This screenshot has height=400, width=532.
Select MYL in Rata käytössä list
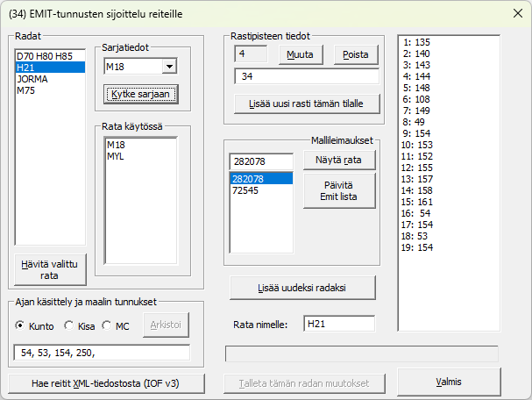tap(116, 156)
